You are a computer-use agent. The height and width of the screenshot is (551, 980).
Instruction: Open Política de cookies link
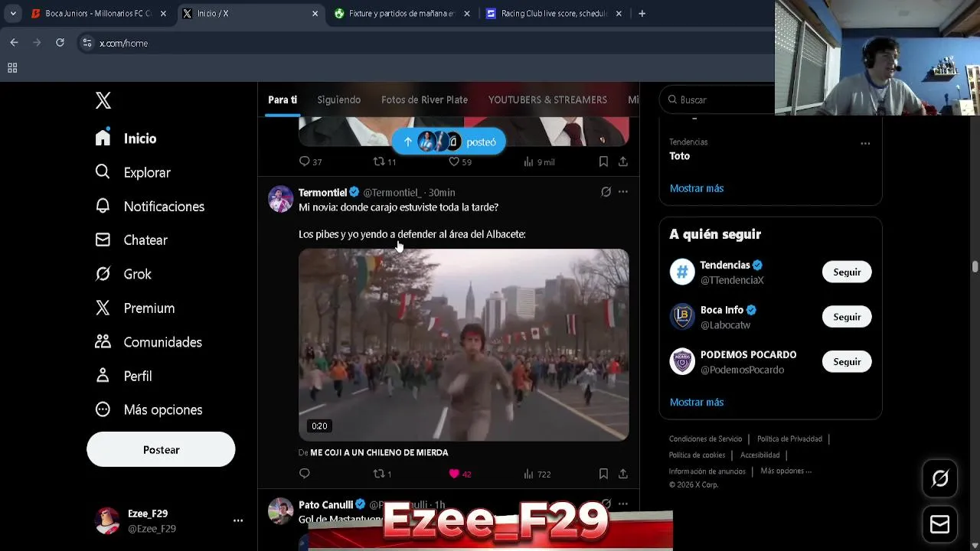click(697, 455)
